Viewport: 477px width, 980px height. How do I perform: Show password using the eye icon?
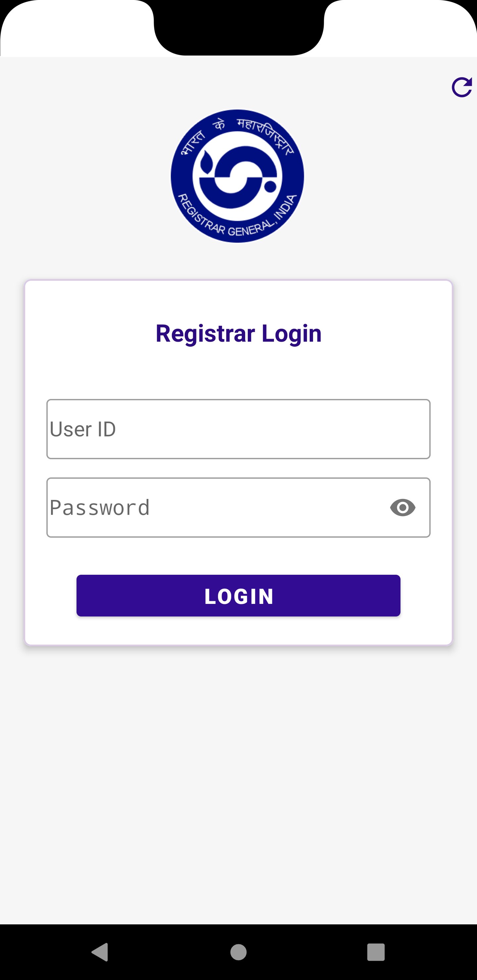[x=402, y=508]
